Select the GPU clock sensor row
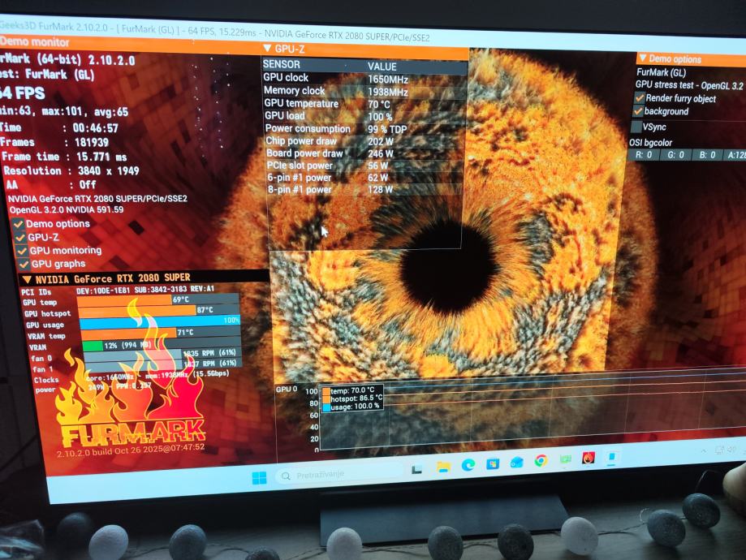This screenshot has height=560, width=746. (364, 78)
